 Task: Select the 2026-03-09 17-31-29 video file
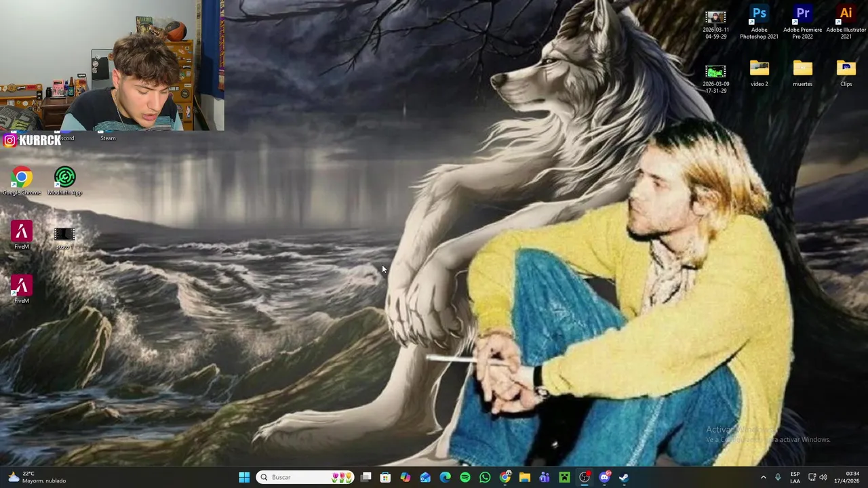[x=715, y=79]
